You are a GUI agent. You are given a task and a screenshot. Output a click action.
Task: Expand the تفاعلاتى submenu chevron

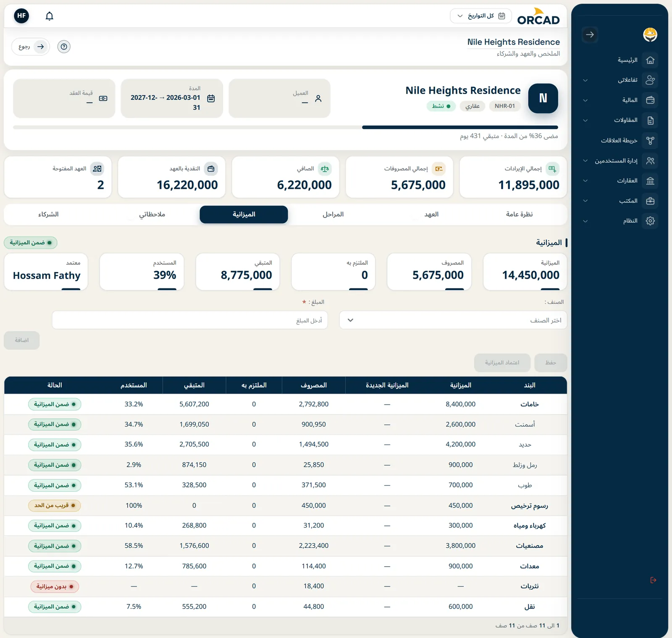click(585, 80)
